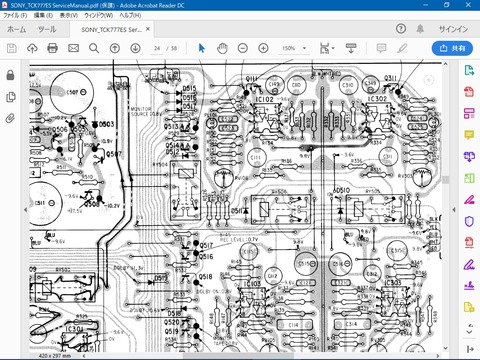Go to previous page arrow
480x360 pixels.
point(115,48)
